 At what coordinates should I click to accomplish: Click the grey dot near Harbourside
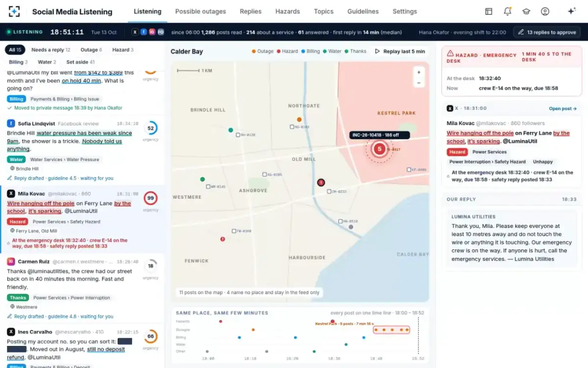tap(350, 227)
